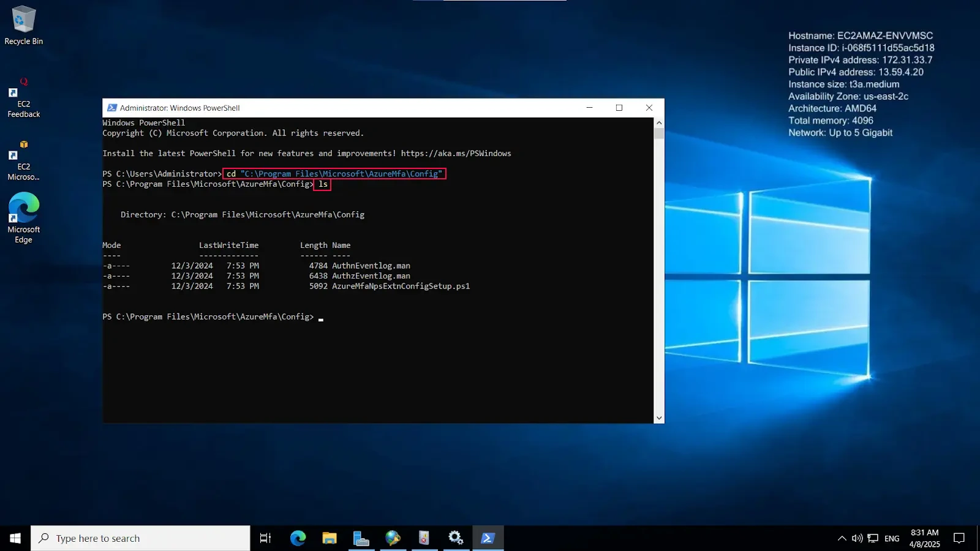
Task: Open the ENG language switcher
Action: [891, 538]
